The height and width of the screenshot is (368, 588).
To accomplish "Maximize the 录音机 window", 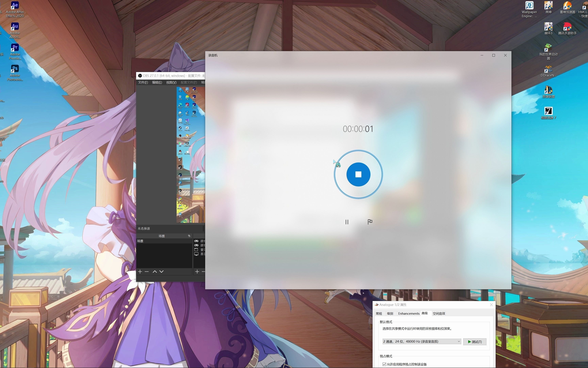I will tap(493, 55).
